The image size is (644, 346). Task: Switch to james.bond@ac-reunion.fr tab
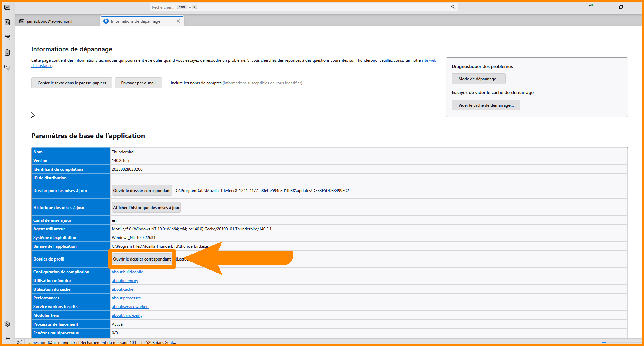pos(50,21)
